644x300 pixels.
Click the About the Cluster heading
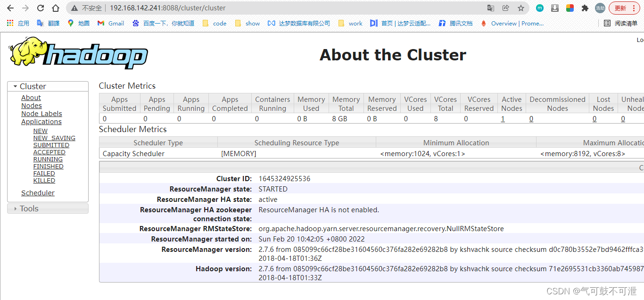click(x=393, y=55)
